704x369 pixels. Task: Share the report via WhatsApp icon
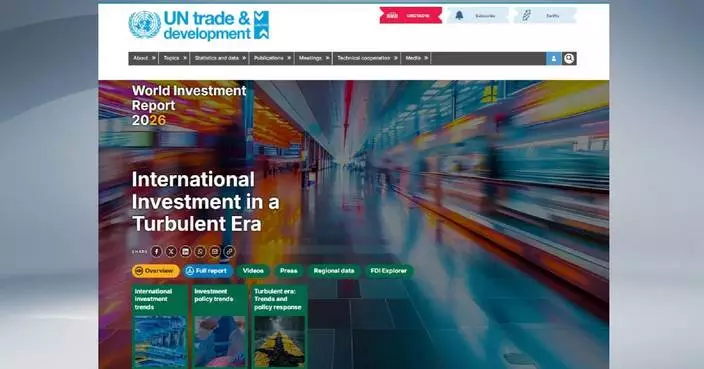pyautogui.click(x=200, y=251)
